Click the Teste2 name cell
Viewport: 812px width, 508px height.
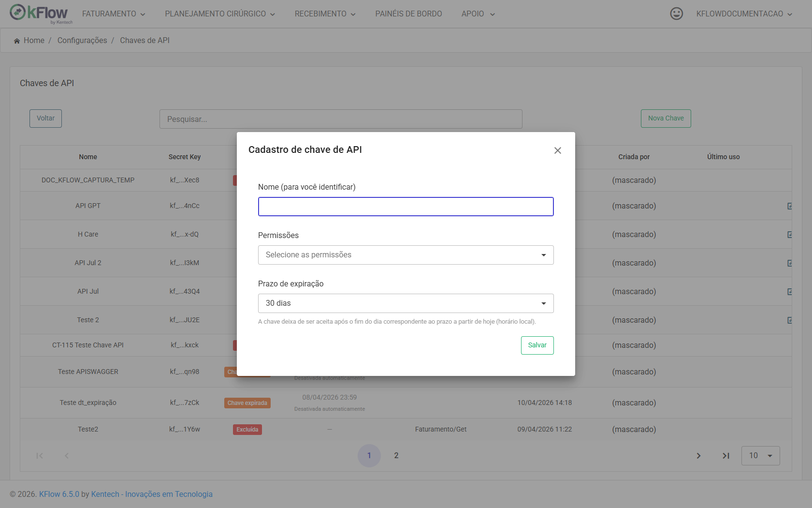88,429
